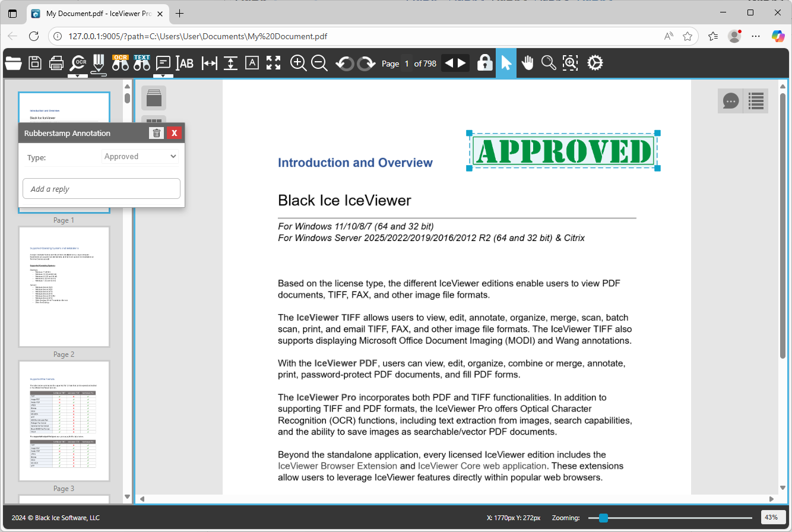This screenshot has width=792, height=532.
Task: Click the document scroll left arrow
Action: tap(141, 499)
